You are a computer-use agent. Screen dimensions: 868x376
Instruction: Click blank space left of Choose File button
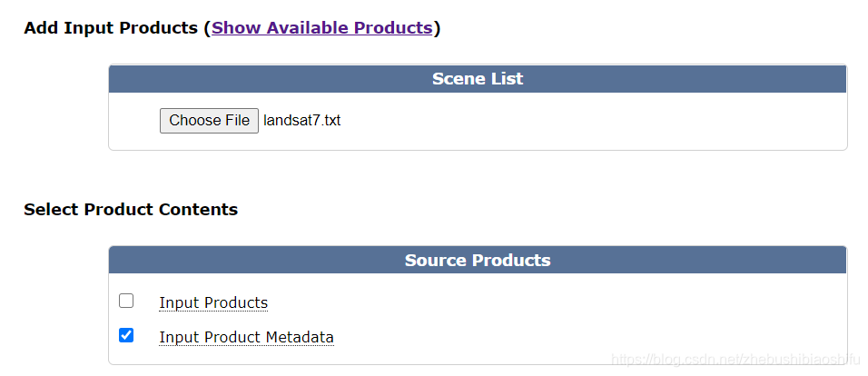coord(134,120)
